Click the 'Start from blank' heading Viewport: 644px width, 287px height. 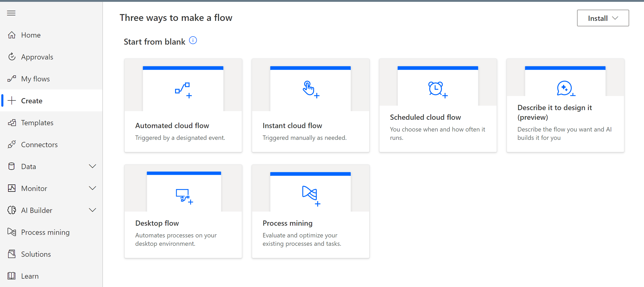154,42
